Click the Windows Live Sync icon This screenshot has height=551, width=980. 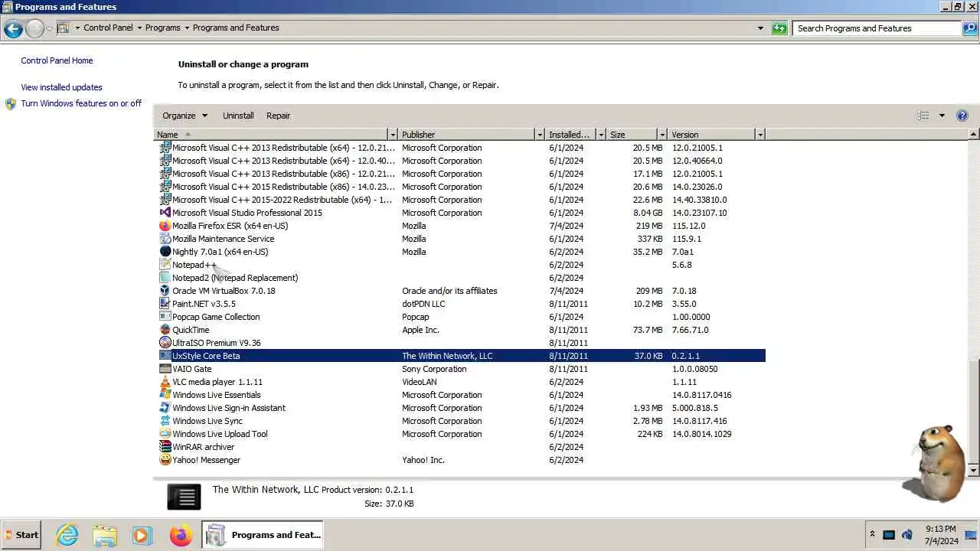[x=165, y=421]
